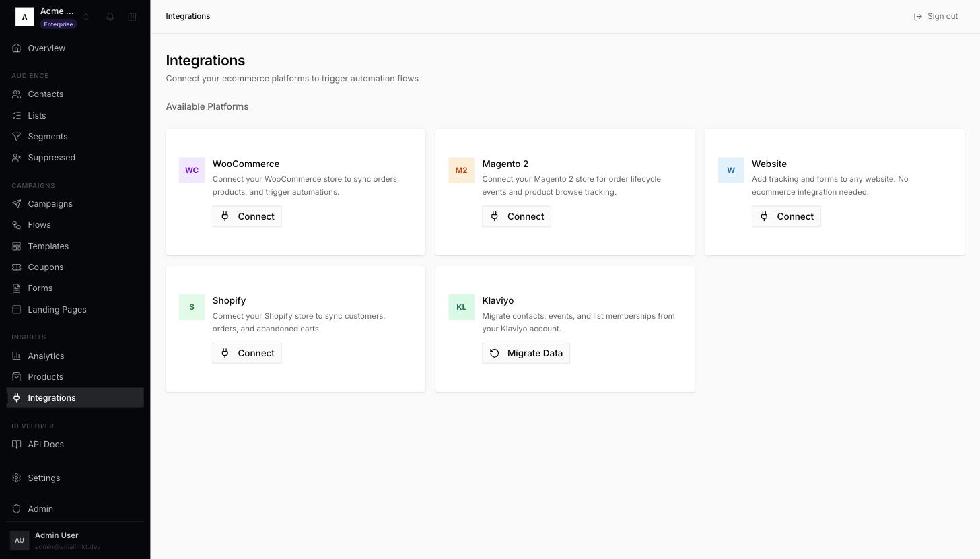Open Lists in sidebar
Image resolution: width=980 pixels, height=559 pixels.
pyautogui.click(x=75, y=116)
